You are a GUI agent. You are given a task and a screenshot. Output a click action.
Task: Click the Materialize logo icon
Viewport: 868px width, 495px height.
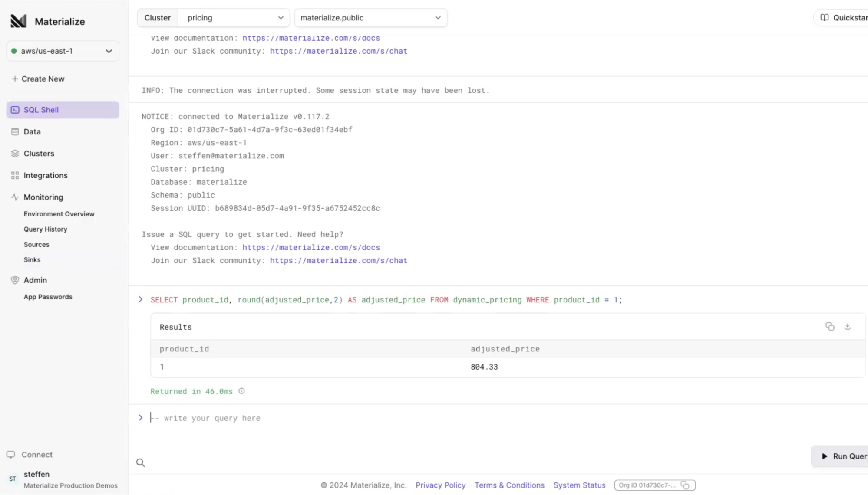[x=18, y=21]
